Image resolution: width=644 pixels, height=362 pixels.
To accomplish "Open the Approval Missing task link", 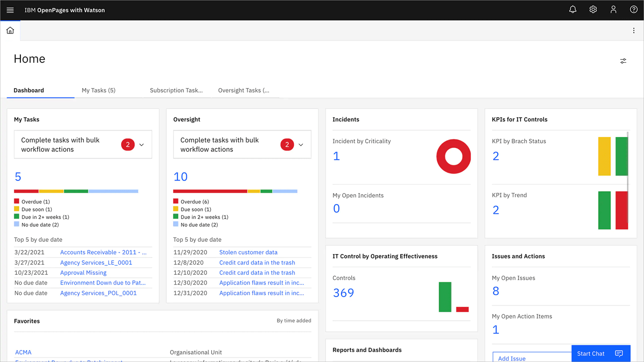I will (83, 272).
